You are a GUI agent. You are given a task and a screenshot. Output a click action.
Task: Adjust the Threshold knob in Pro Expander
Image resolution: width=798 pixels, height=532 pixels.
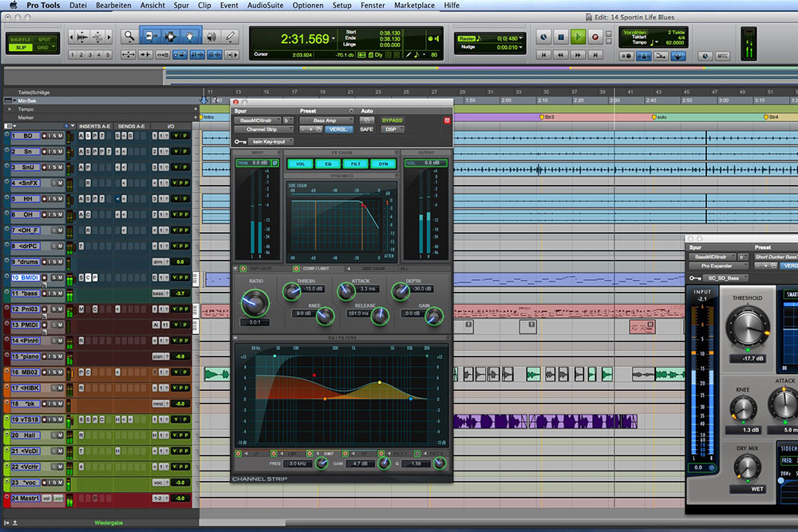(748, 327)
